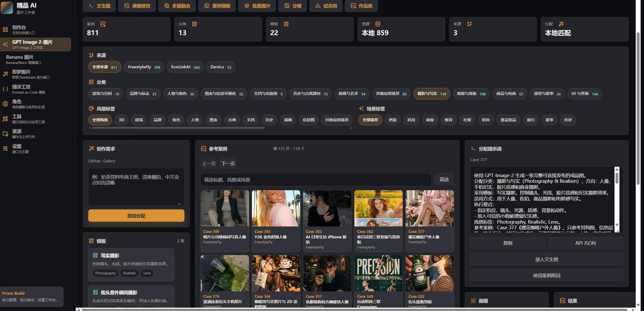Screen dimensions: 644x311
Task: Open Case 322 街头炫瓶男模 thumbnail
Action: pos(430,273)
